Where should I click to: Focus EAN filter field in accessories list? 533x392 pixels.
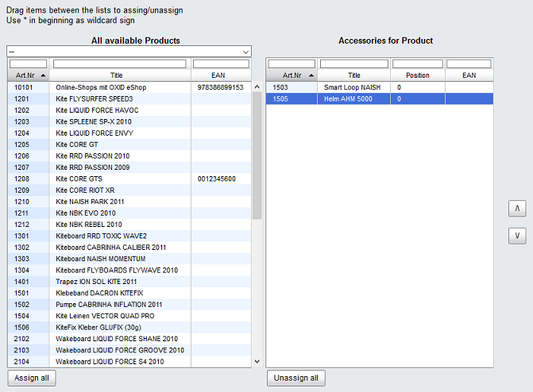pos(469,63)
